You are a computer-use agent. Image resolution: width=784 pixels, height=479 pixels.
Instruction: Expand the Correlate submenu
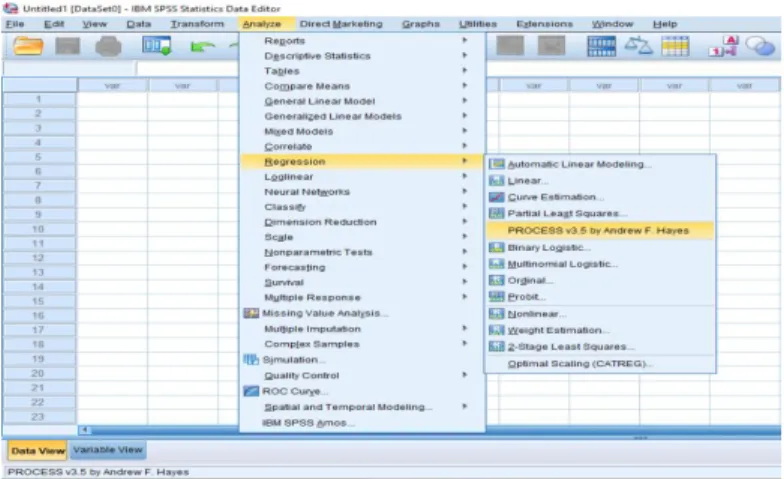[x=362, y=146]
